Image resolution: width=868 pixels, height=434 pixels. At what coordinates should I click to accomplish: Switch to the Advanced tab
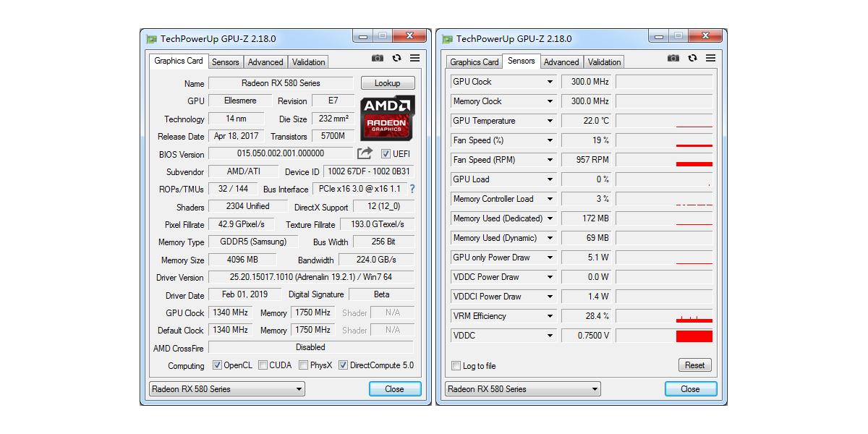point(265,62)
